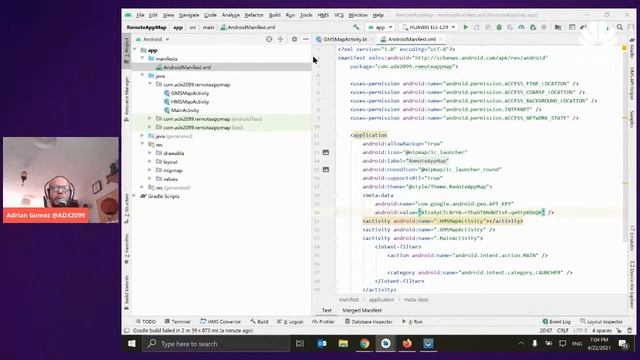The image size is (640, 360).
Task: Click the green Debug bug icon
Action: coord(499,27)
